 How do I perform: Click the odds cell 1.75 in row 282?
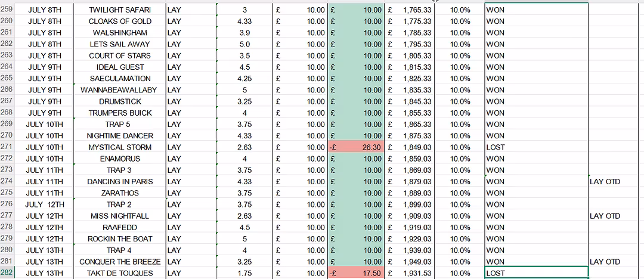(x=244, y=273)
